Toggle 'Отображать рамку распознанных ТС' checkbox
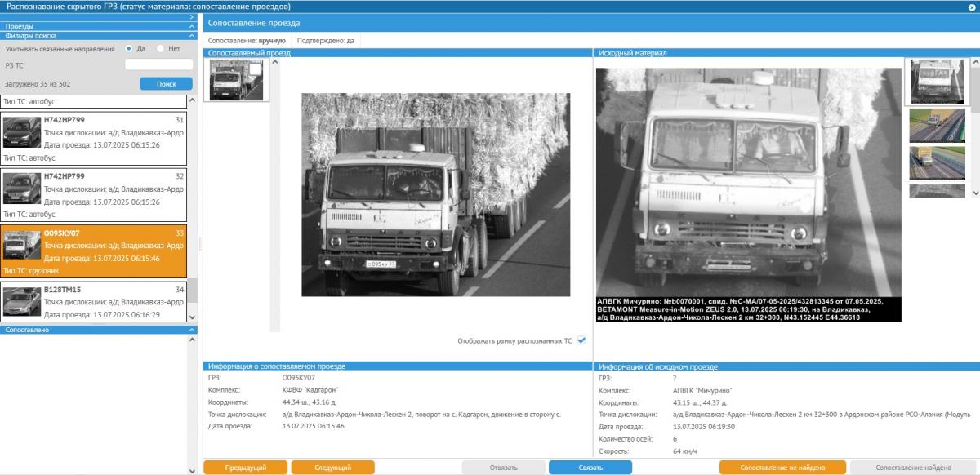Screen dimensions: 980x475 tap(581, 340)
